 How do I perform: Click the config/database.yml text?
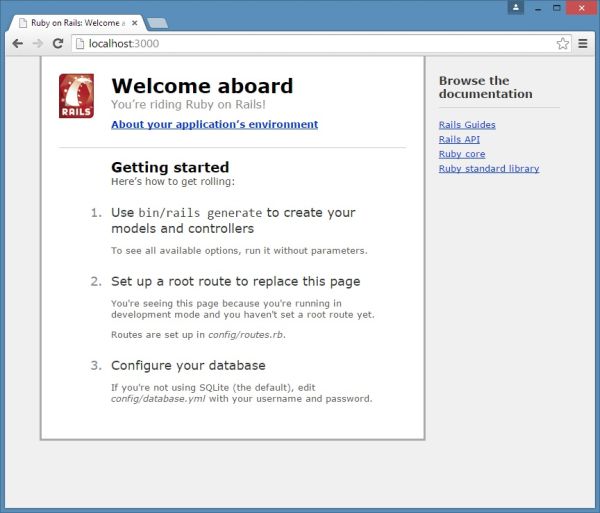158,399
